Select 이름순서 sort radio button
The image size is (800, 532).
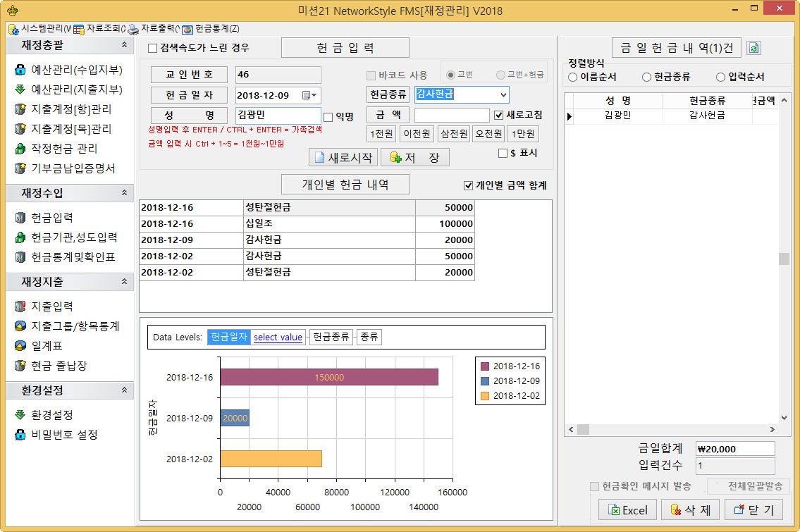pyautogui.click(x=573, y=77)
